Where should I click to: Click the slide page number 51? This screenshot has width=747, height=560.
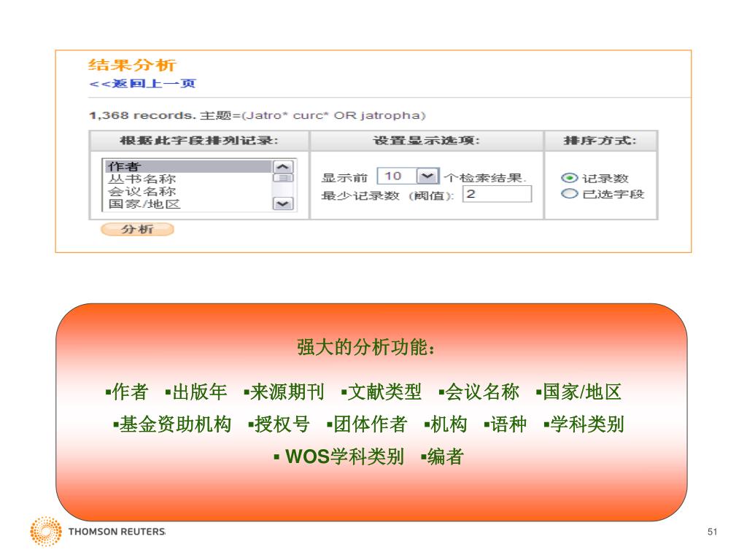[x=712, y=532]
